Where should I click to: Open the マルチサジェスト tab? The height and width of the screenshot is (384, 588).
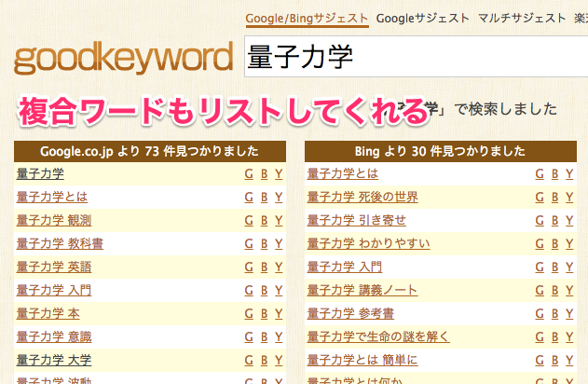click(x=522, y=18)
